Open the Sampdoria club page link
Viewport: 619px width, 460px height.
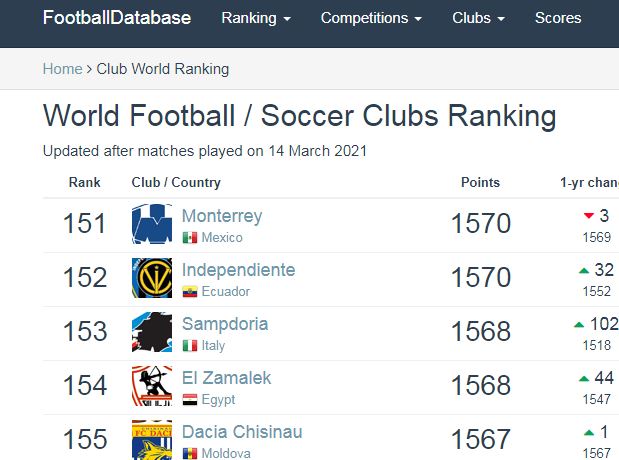click(x=225, y=324)
